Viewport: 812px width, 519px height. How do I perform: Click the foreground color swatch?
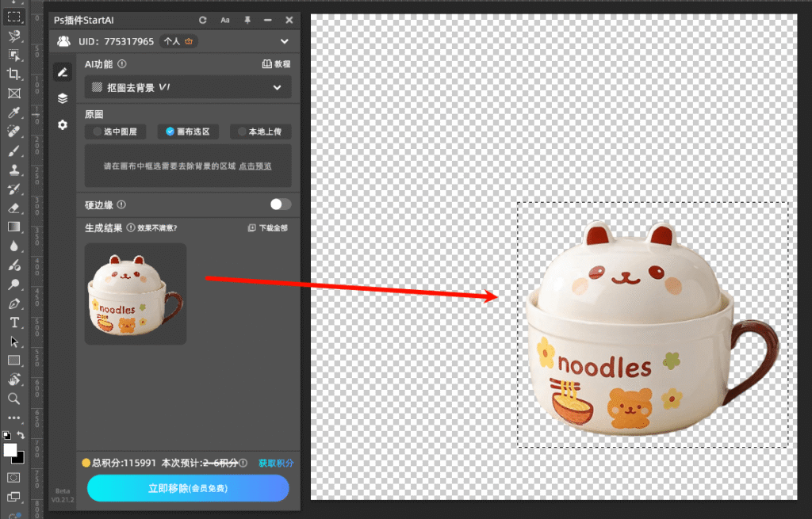click(10, 450)
